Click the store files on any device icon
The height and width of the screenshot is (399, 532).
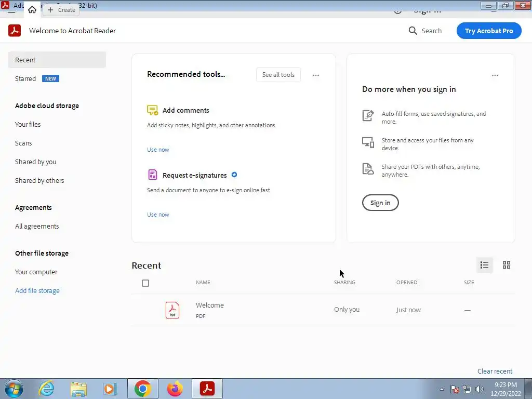tap(368, 142)
